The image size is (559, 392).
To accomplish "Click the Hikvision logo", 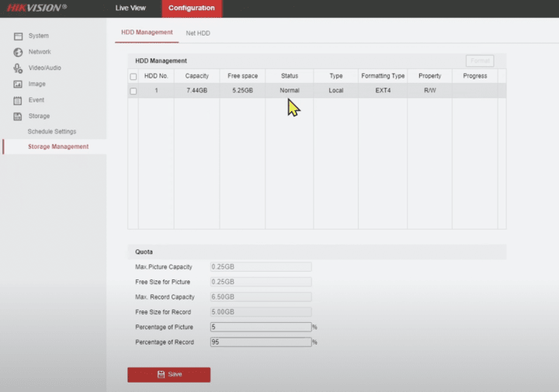I will pyautogui.click(x=36, y=8).
